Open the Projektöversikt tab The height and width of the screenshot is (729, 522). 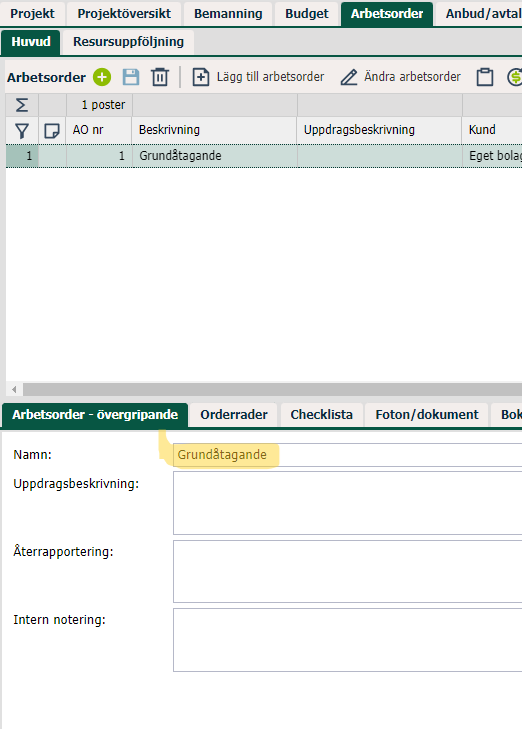tap(124, 13)
